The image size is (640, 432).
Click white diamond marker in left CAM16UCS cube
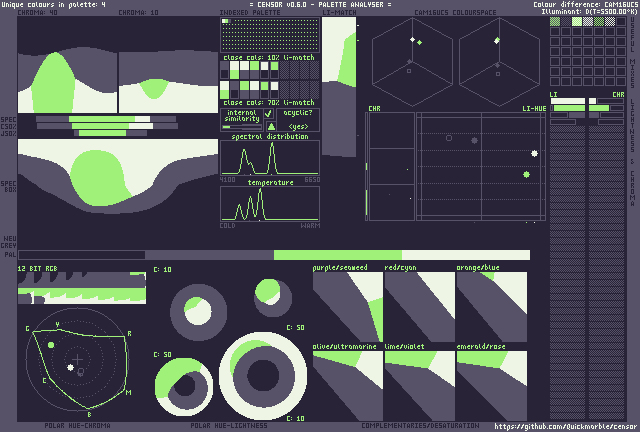412,40
